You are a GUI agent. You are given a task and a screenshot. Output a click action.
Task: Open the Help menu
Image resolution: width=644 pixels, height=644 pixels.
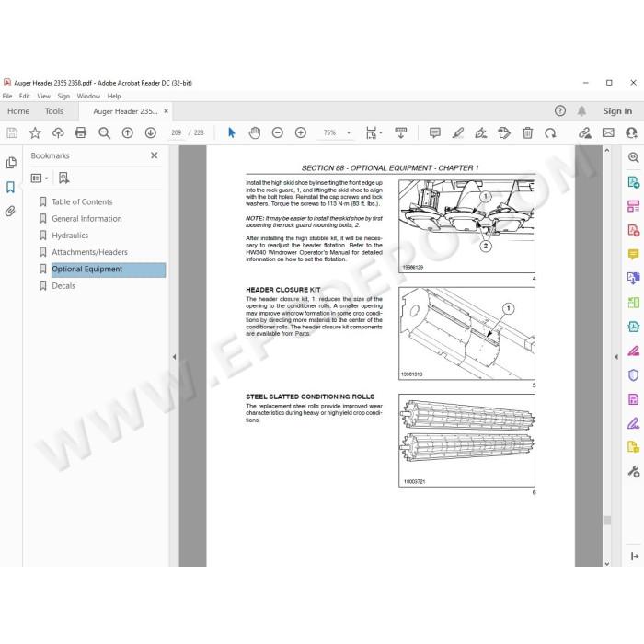[114, 96]
